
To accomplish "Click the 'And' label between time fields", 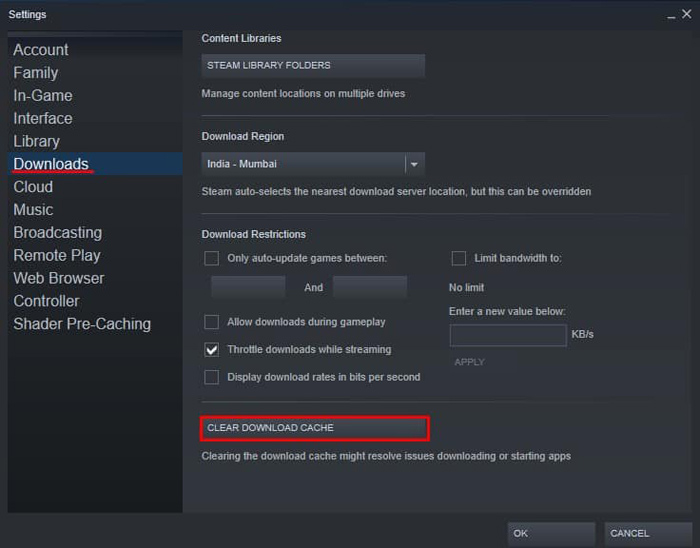I will [313, 287].
